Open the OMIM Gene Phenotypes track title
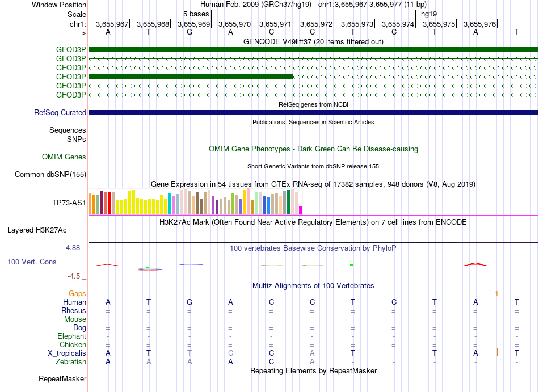Screen dimensions: 539x392 (313, 149)
